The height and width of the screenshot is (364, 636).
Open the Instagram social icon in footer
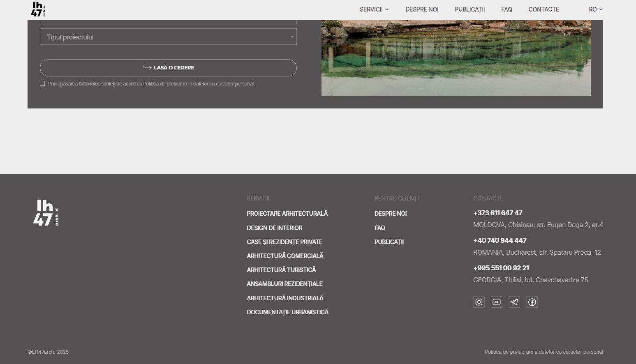[x=479, y=302]
